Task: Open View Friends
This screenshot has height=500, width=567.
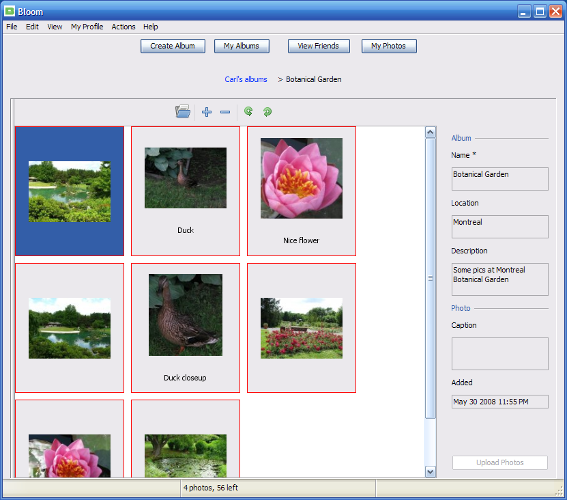Action: pos(319,46)
